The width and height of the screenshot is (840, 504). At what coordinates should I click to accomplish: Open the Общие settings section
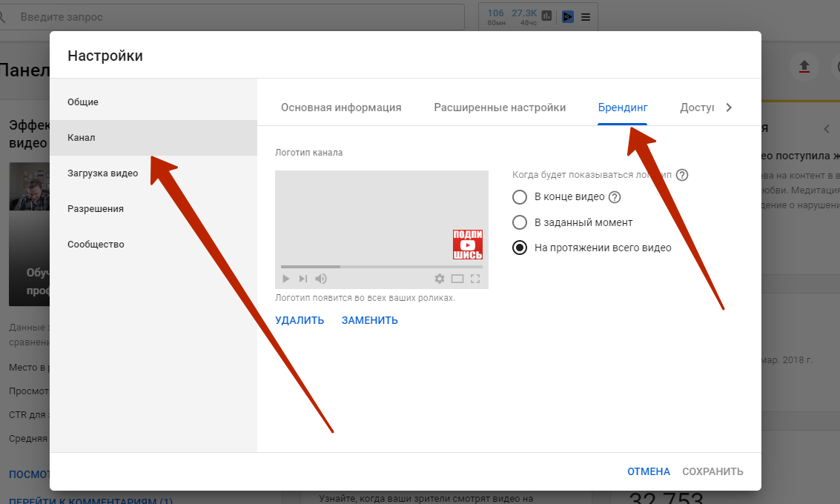tap(153, 102)
